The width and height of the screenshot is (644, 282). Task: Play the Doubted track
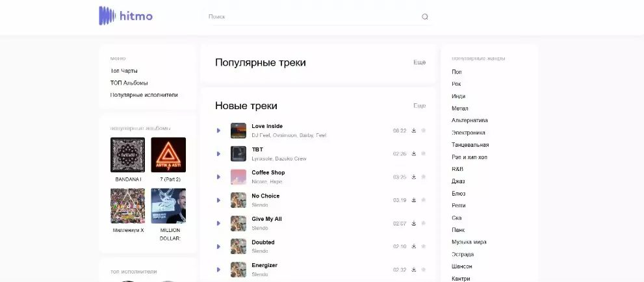coord(218,246)
